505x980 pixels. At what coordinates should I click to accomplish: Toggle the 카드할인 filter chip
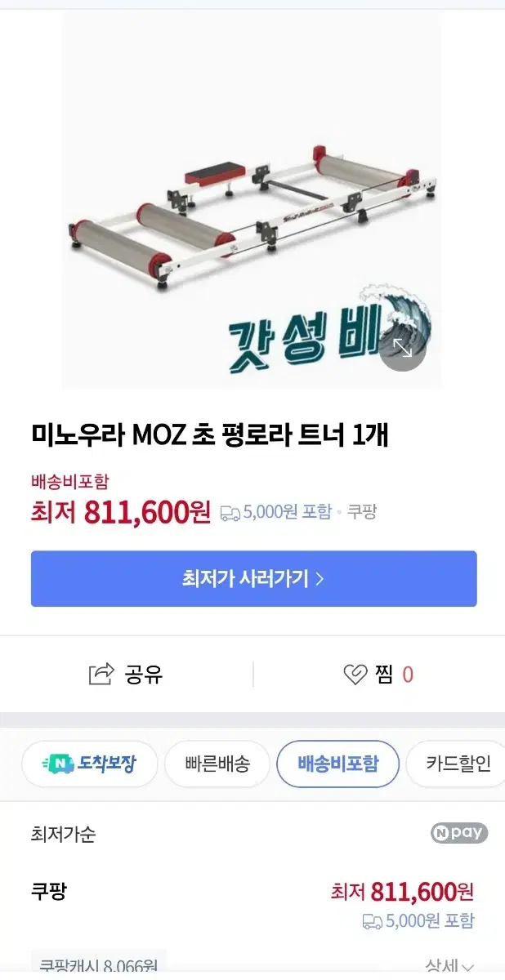(456, 764)
